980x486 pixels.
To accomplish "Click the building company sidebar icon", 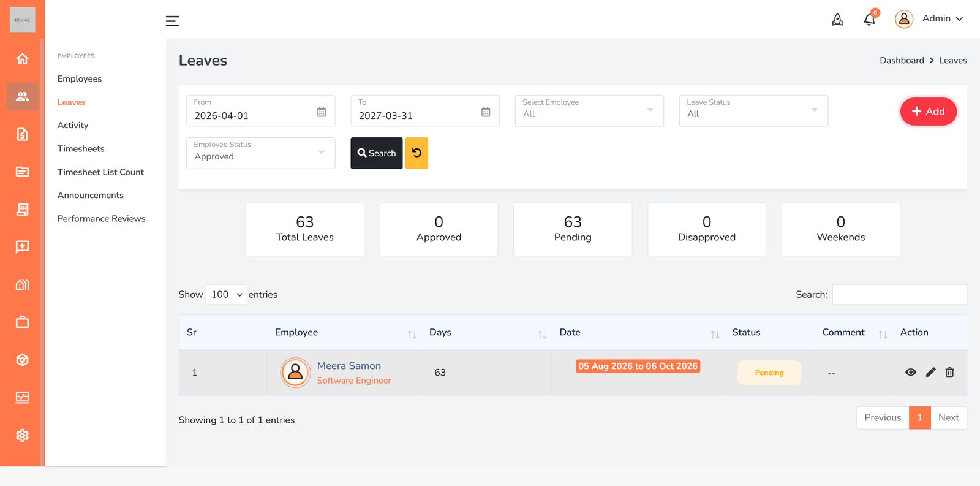I will pos(22,285).
